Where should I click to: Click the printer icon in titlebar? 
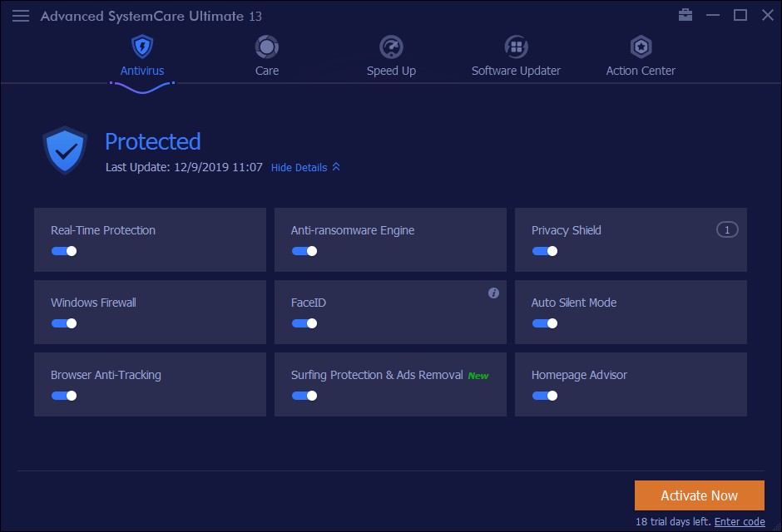point(685,15)
